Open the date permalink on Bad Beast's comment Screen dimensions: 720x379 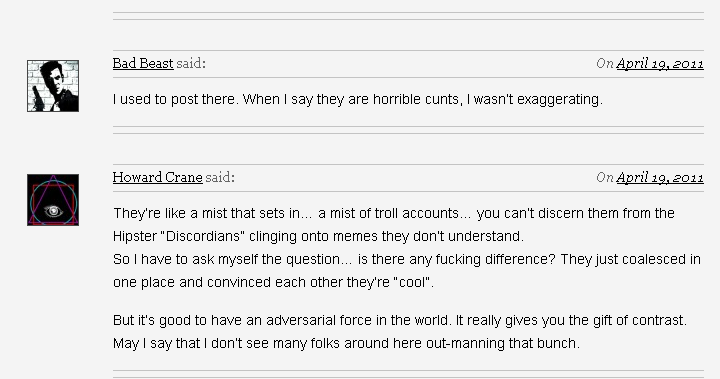tap(660, 63)
